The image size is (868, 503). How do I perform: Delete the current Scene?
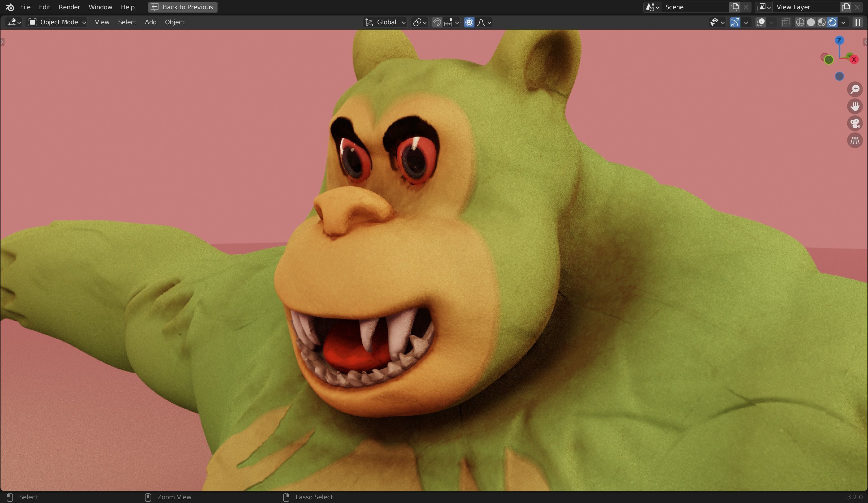tap(746, 7)
